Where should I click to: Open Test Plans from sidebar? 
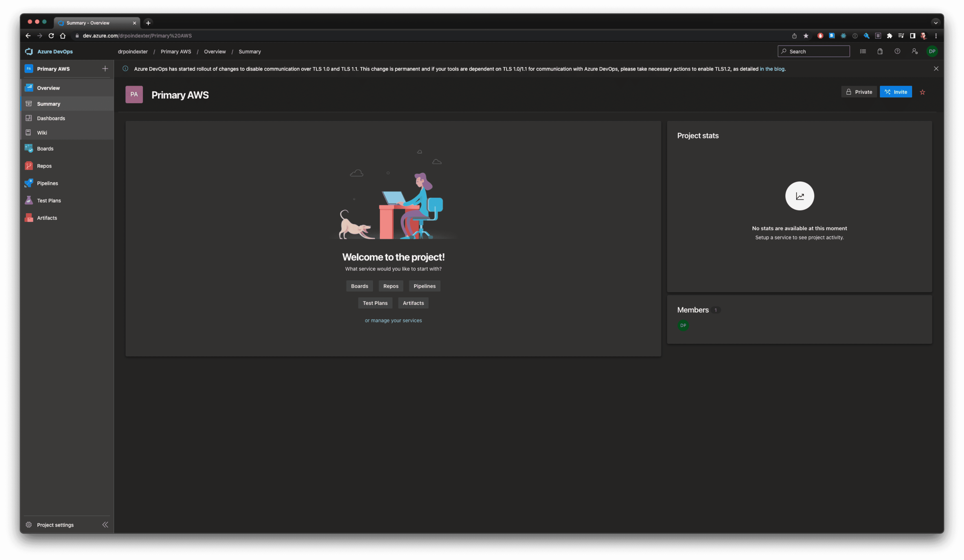49,200
